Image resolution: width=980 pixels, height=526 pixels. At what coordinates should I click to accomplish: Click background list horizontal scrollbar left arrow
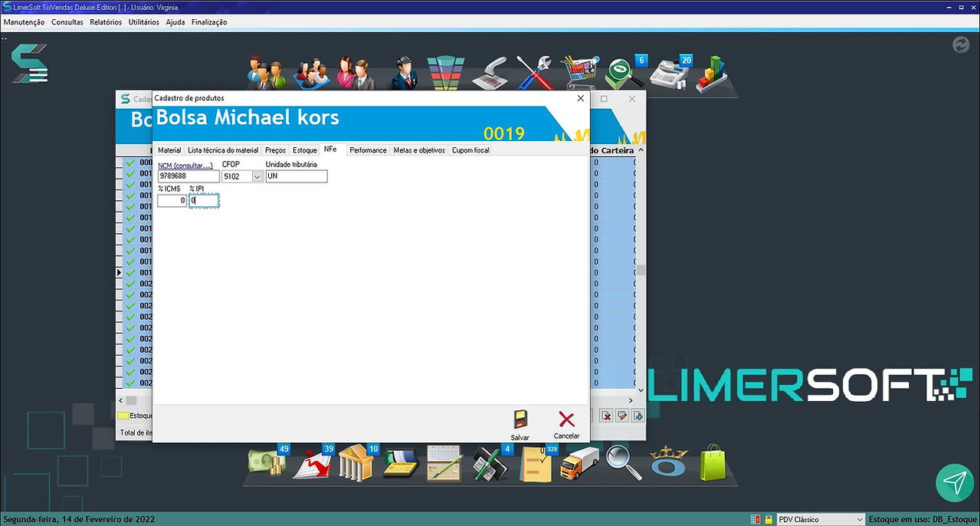(x=122, y=400)
